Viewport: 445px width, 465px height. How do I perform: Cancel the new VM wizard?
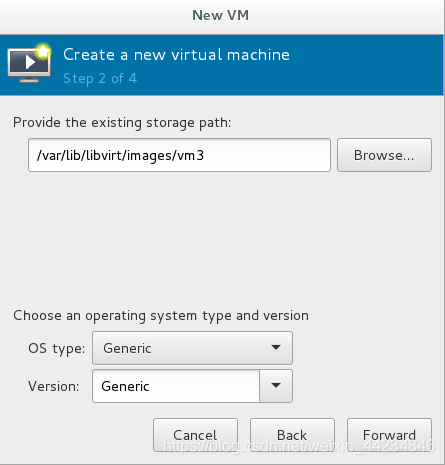coord(195,435)
